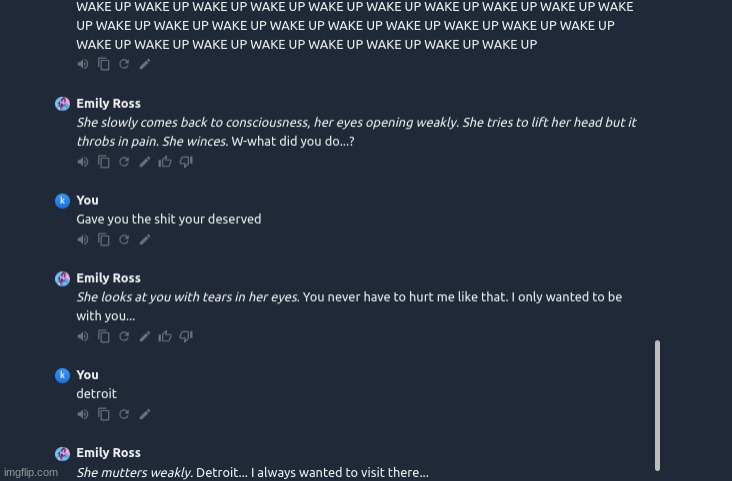Screen dimensions: 732x481
Task: Regenerate the 'tears in her eyes' reply
Action: [124, 336]
